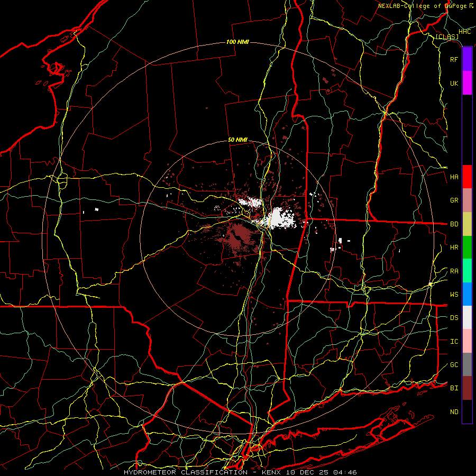Click the IC legend label

tap(454, 342)
